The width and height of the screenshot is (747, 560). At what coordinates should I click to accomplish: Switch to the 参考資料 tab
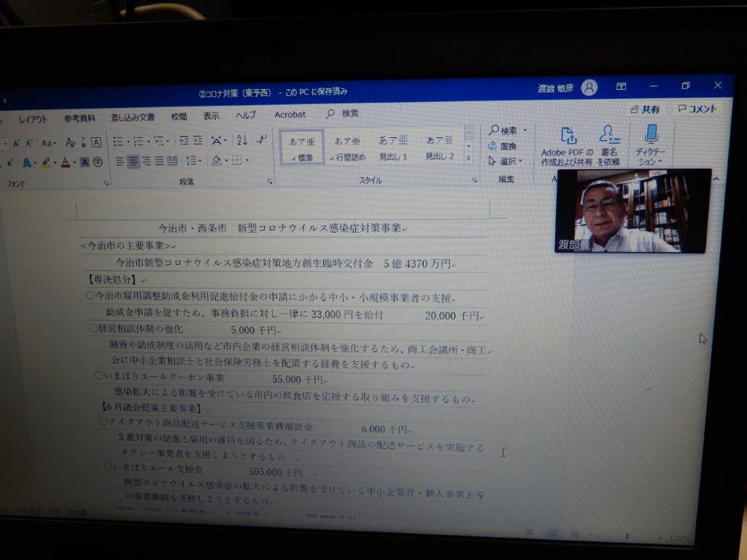pyautogui.click(x=80, y=119)
